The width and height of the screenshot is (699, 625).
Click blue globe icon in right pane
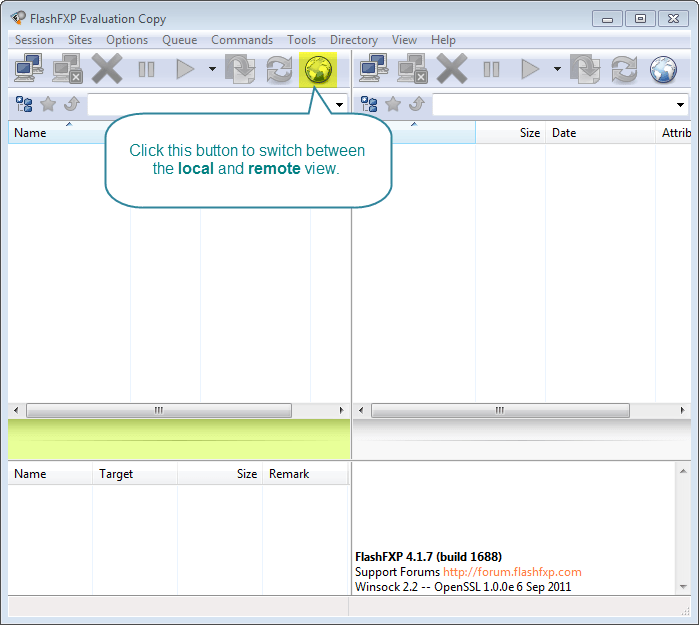(663, 70)
